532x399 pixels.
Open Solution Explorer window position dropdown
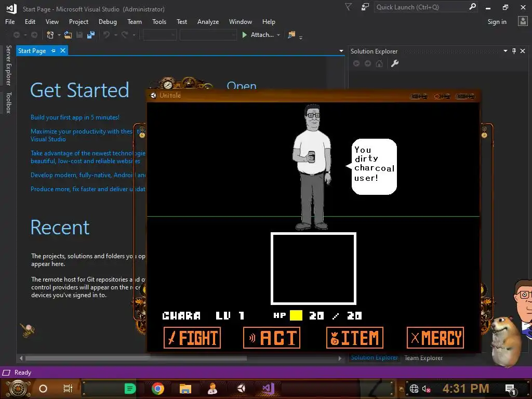point(506,51)
